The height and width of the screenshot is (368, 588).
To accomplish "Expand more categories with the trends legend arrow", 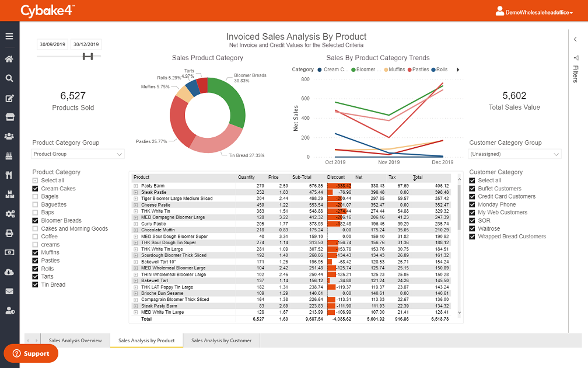I will click(456, 70).
